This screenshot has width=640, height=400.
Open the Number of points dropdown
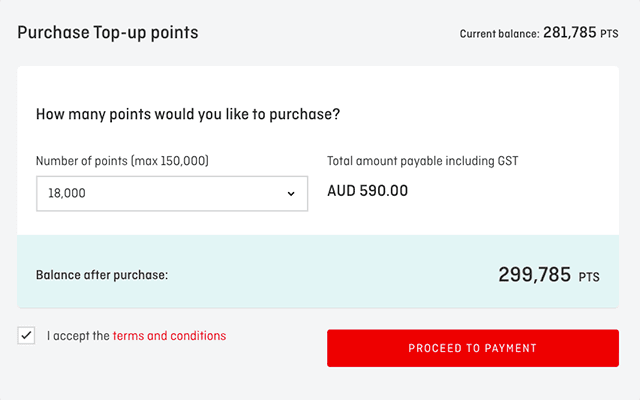click(172, 193)
